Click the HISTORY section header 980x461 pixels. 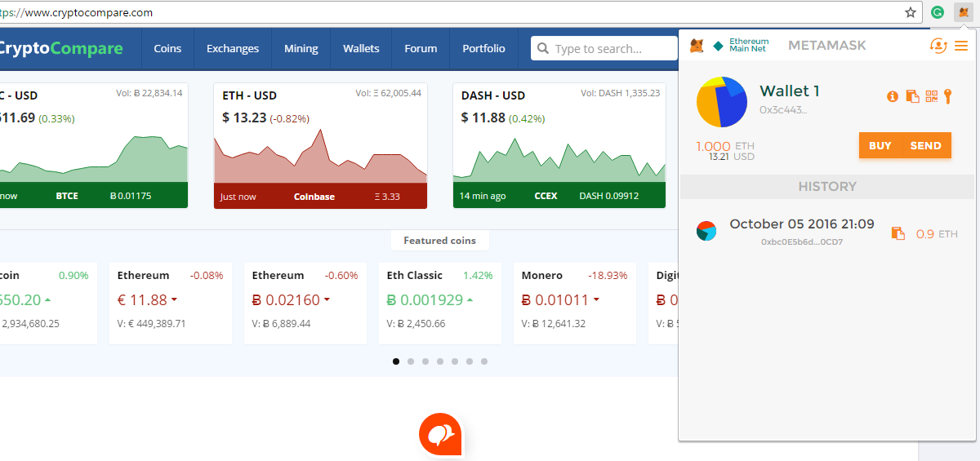(826, 187)
